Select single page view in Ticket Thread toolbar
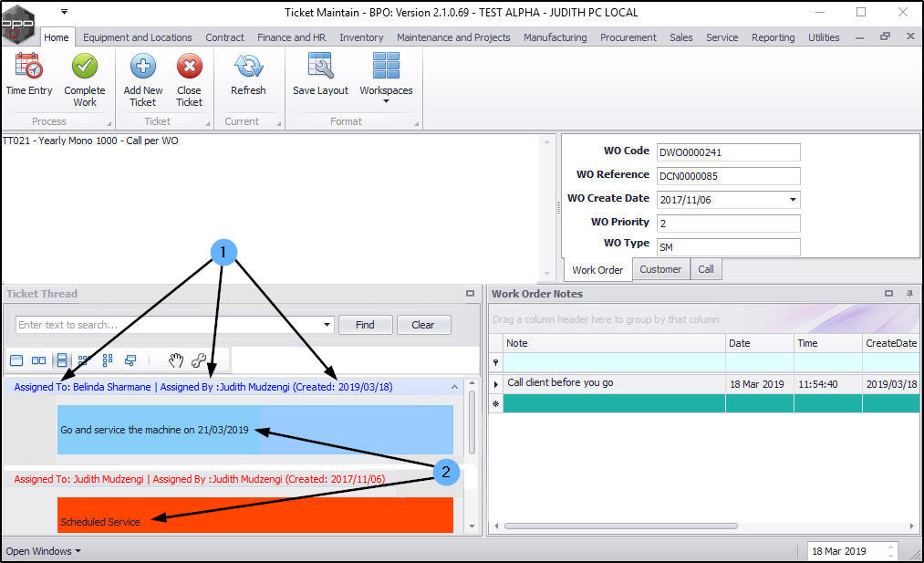The image size is (924, 563). (x=16, y=360)
